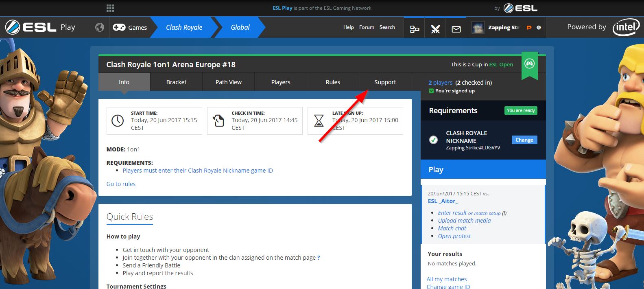The width and height of the screenshot is (644, 289).
Task: Open the apps grid icon in top bar
Action: pyautogui.click(x=110, y=8)
